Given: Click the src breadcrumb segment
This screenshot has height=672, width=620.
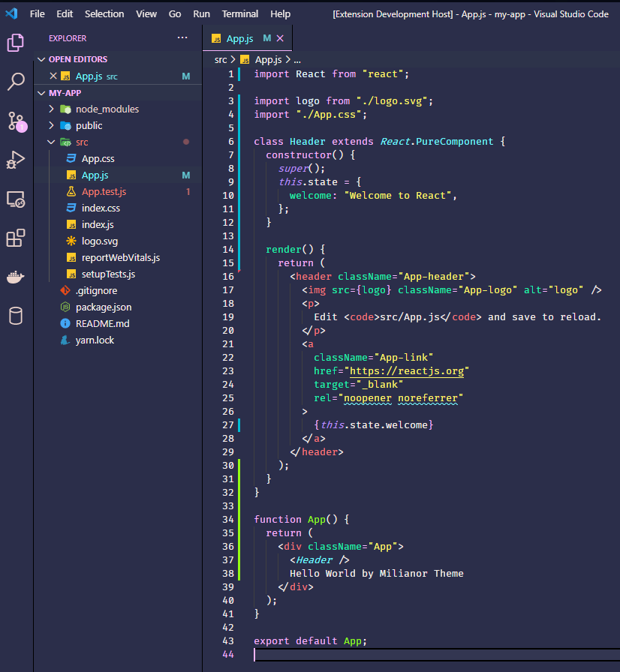Looking at the screenshot, I should coord(221,59).
